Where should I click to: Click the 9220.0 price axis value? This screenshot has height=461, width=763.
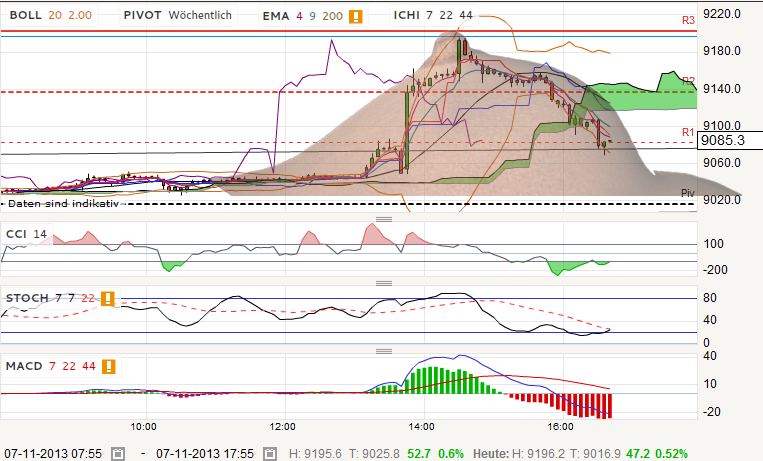(722, 14)
